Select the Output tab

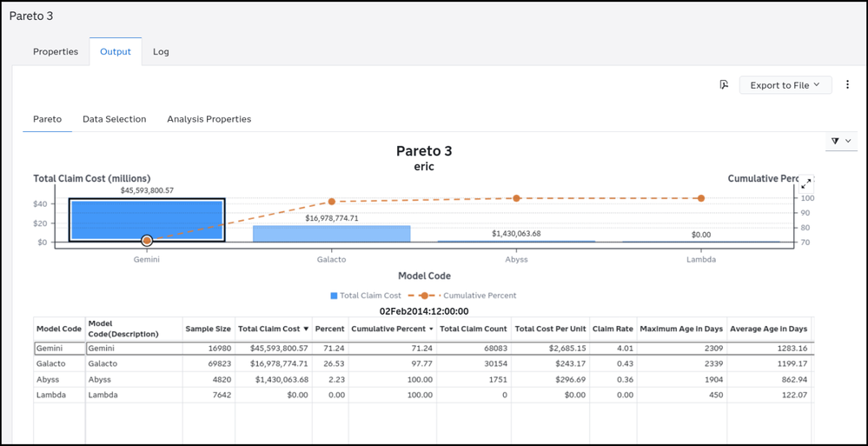(116, 51)
